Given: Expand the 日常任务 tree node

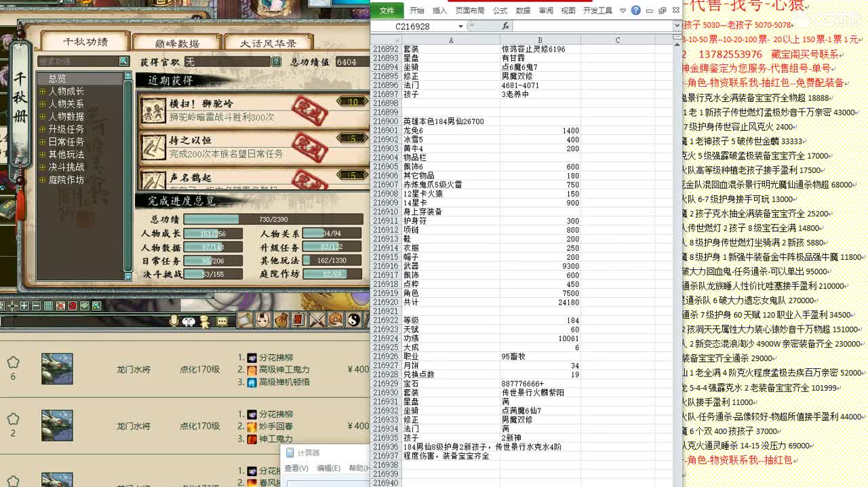Looking at the screenshot, I should pos(43,142).
